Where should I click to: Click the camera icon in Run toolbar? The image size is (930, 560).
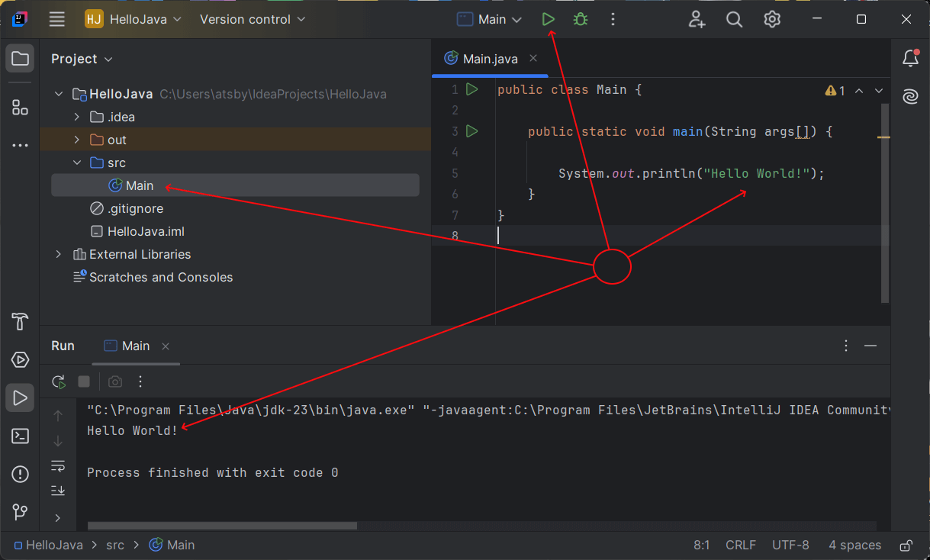[x=114, y=381]
